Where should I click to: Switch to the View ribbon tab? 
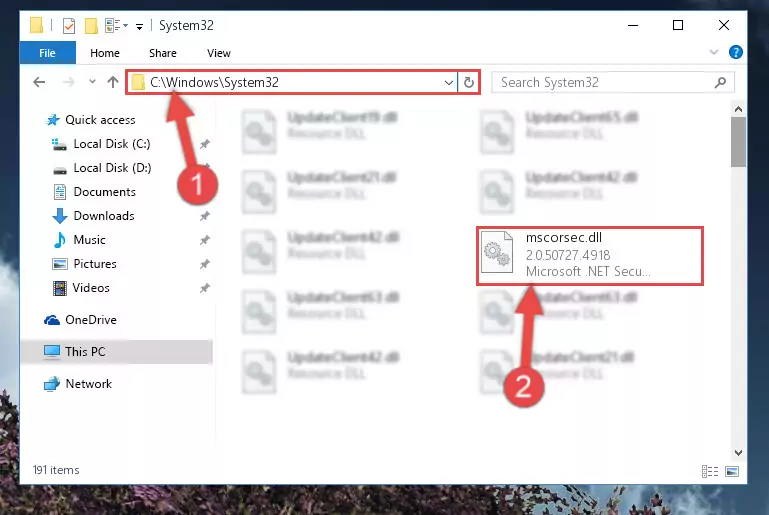click(219, 53)
